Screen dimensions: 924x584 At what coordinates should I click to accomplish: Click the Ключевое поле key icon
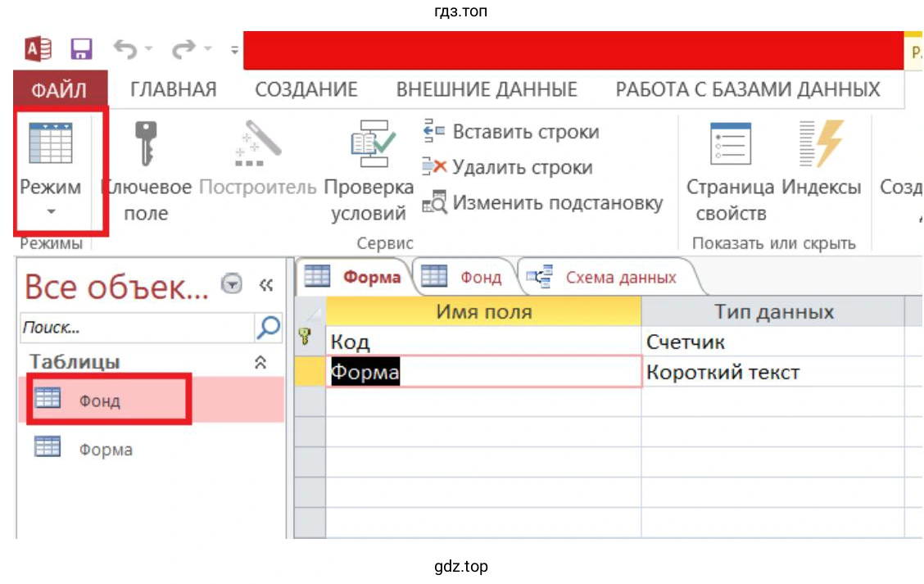pyautogui.click(x=146, y=145)
